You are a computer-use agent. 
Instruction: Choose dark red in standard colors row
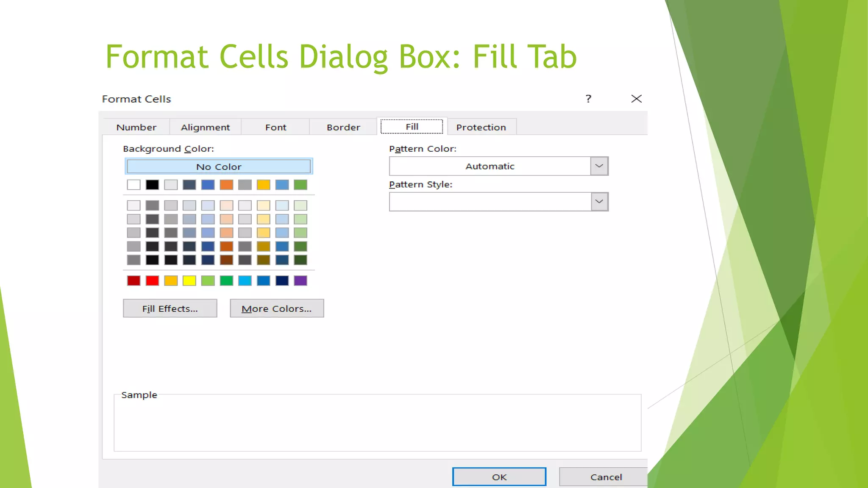click(x=134, y=280)
